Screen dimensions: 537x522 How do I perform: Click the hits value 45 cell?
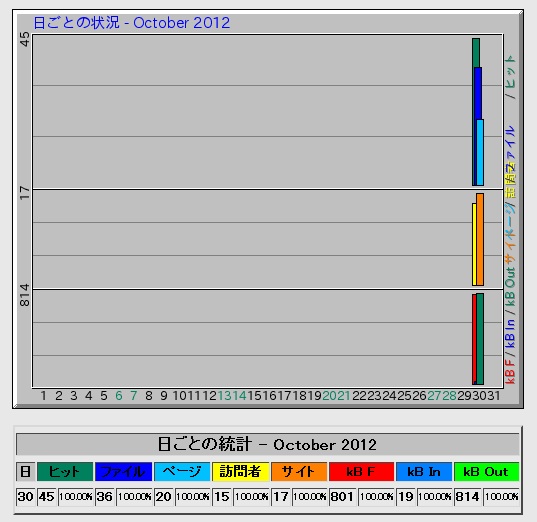(47, 497)
